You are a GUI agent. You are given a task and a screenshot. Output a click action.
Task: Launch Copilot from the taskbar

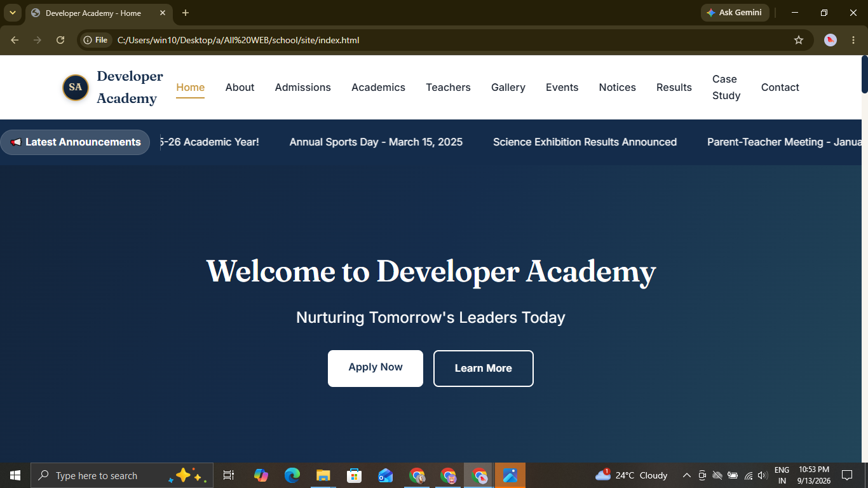(x=261, y=475)
